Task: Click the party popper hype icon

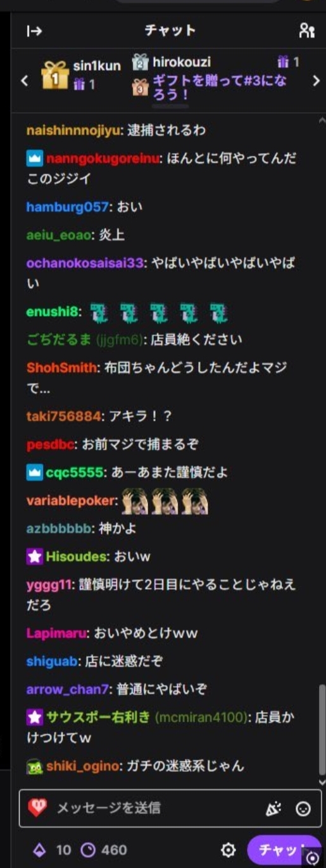Action: (x=273, y=809)
